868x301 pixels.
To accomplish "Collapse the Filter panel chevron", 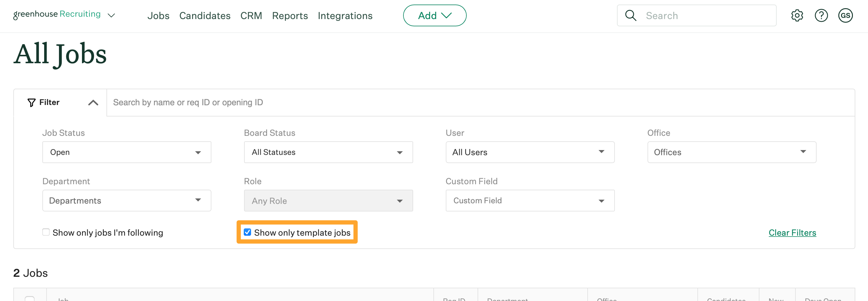I will 93,103.
